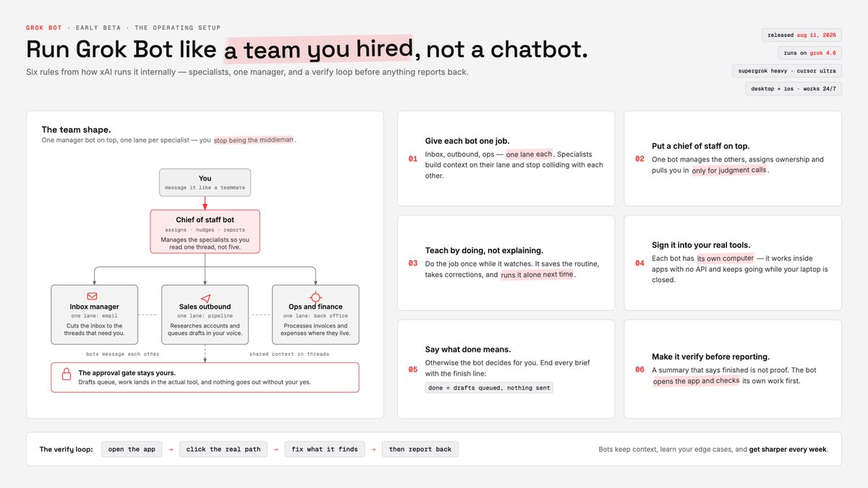Click the 'desktop + ios · works 24/7' tag
Viewport: 868px width, 488px height.
click(794, 89)
